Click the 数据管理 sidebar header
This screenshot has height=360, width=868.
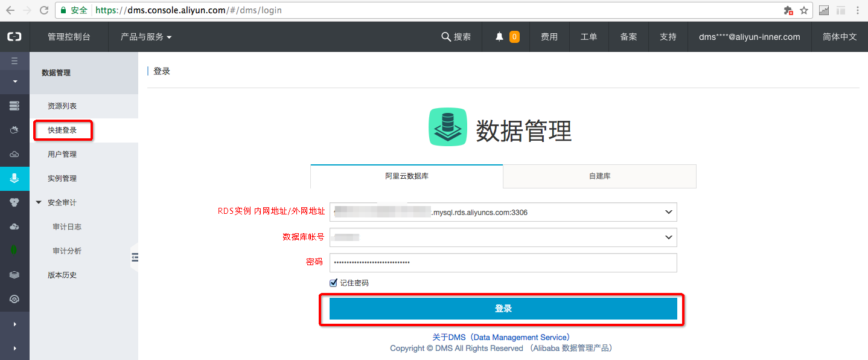[56, 72]
